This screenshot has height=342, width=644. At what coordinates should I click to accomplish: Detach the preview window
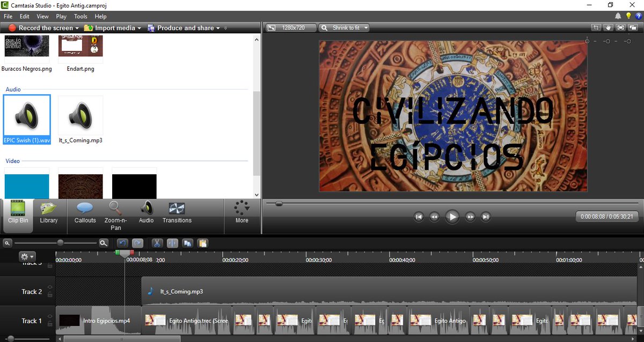633,27
